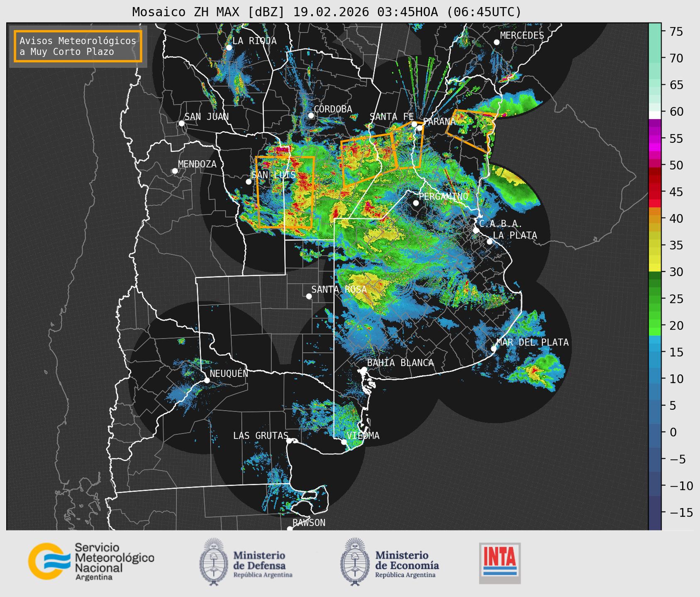Click the orange warning polygon near San Luis

point(285,192)
